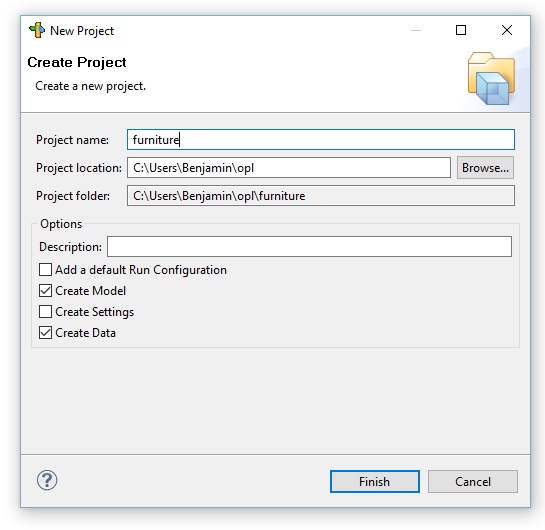Maximize the New Project dialog

pos(461,30)
